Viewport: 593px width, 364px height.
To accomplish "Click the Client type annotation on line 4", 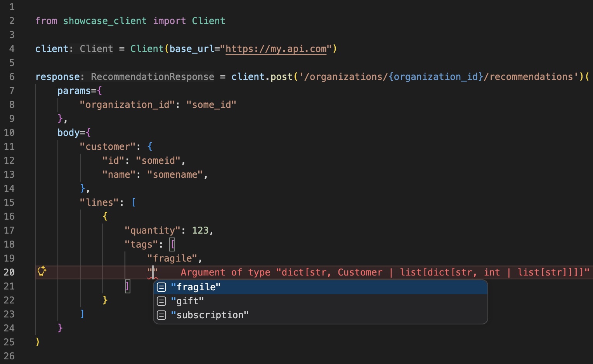I will pos(96,49).
